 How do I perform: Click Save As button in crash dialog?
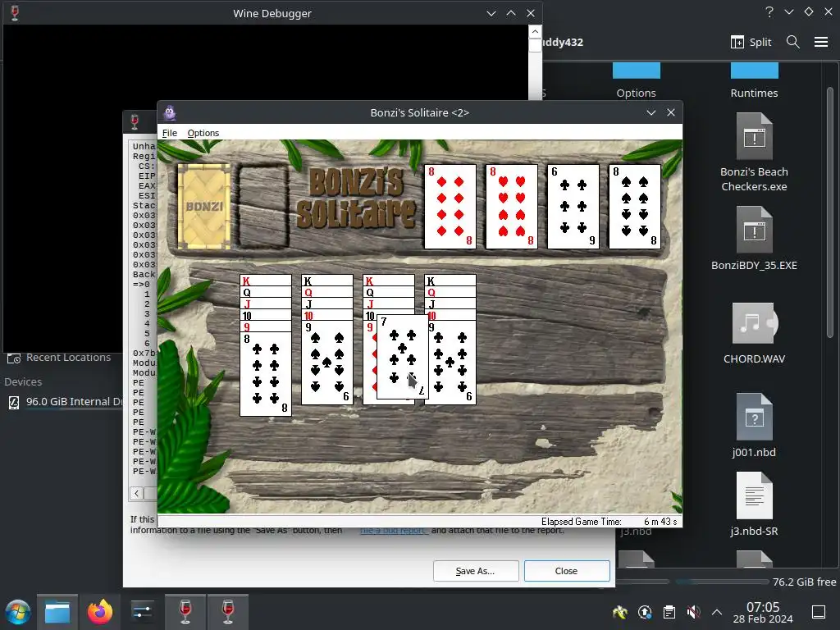476,571
